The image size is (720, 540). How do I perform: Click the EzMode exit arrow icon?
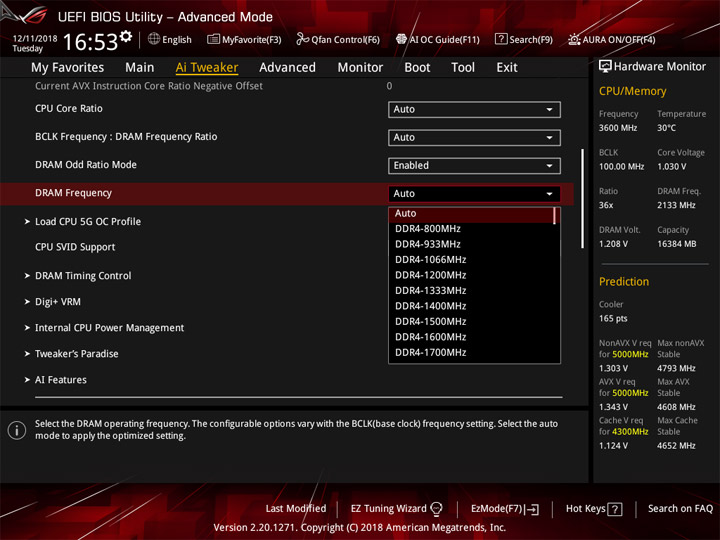click(x=533, y=509)
